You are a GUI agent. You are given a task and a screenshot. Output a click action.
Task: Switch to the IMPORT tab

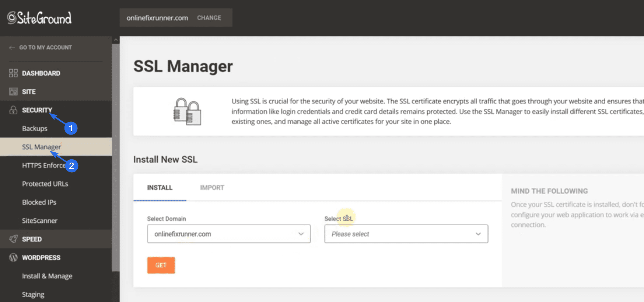click(212, 188)
